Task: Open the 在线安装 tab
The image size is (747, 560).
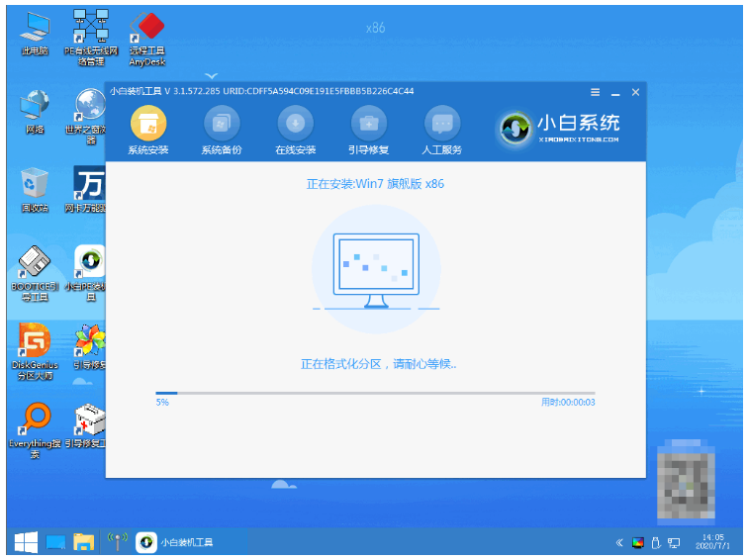Action: [296, 131]
